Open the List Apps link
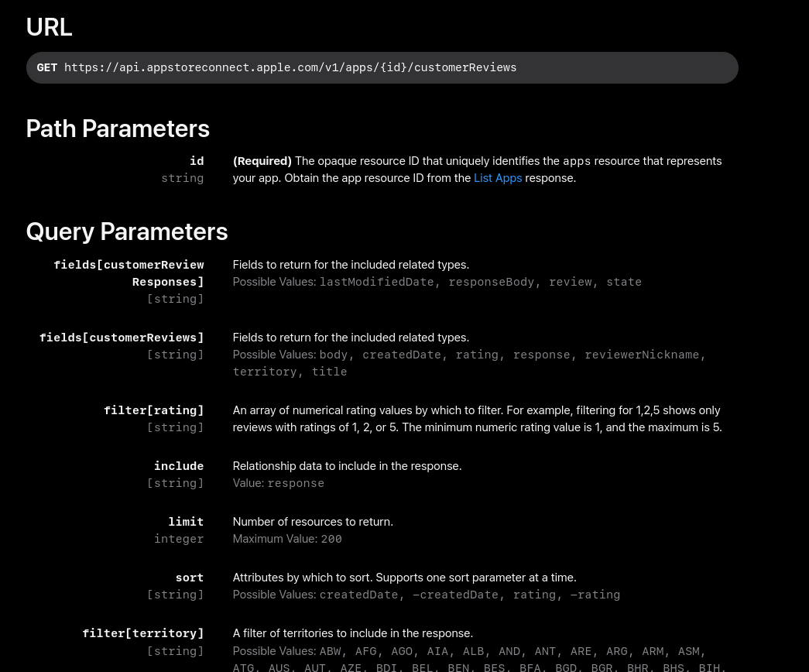The height and width of the screenshot is (672, 809). (x=497, y=178)
